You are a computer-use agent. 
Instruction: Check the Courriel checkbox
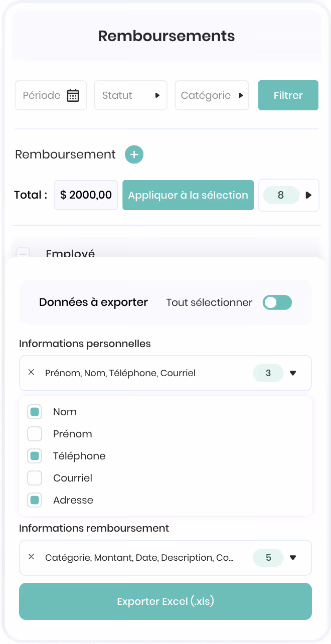pyautogui.click(x=35, y=478)
